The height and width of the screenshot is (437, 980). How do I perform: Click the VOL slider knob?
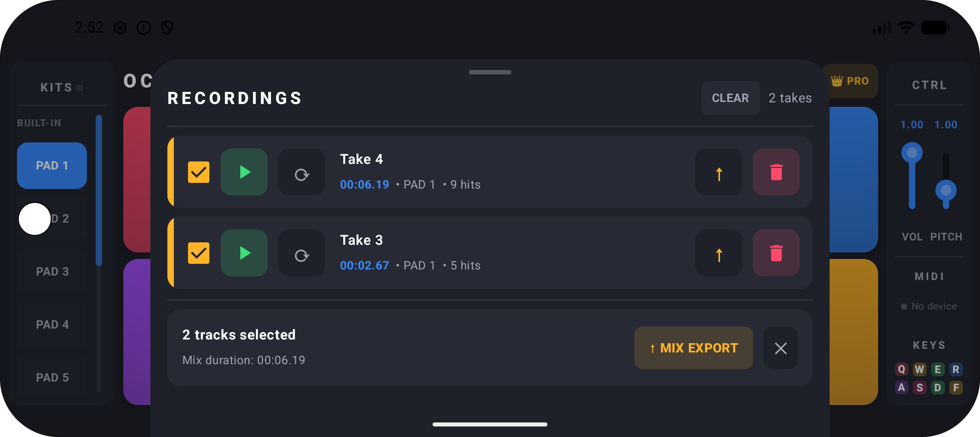point(912,153)
